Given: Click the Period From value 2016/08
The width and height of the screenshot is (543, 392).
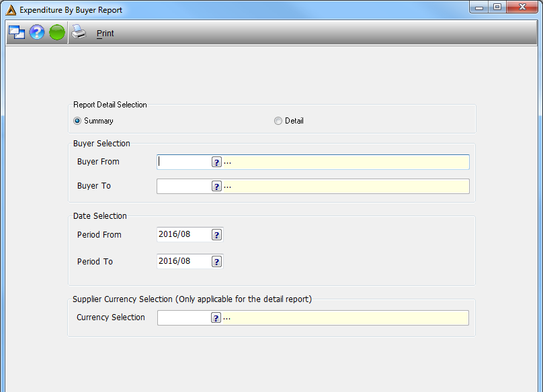Looking at the screenshot, I should [175, 234].
